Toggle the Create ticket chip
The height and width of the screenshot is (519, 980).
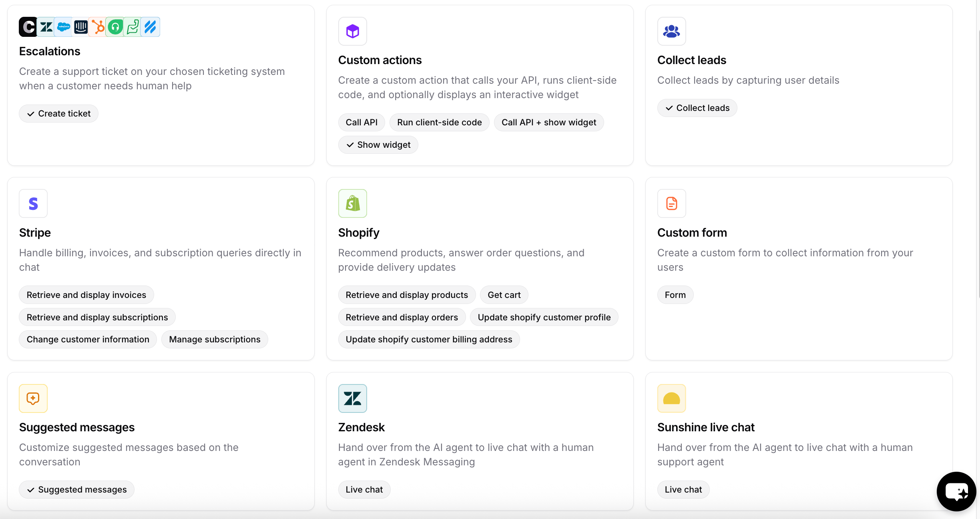click(58, 114)
